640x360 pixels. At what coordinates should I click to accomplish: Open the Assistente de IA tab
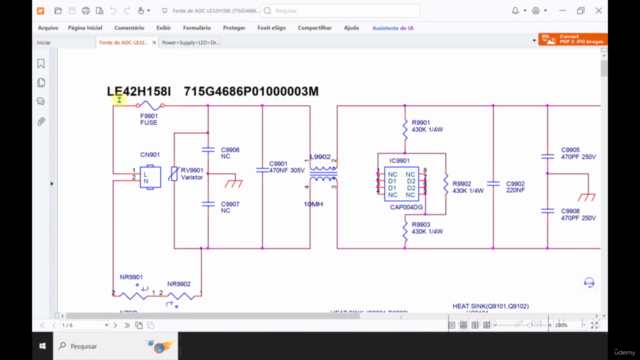point(393,28)
